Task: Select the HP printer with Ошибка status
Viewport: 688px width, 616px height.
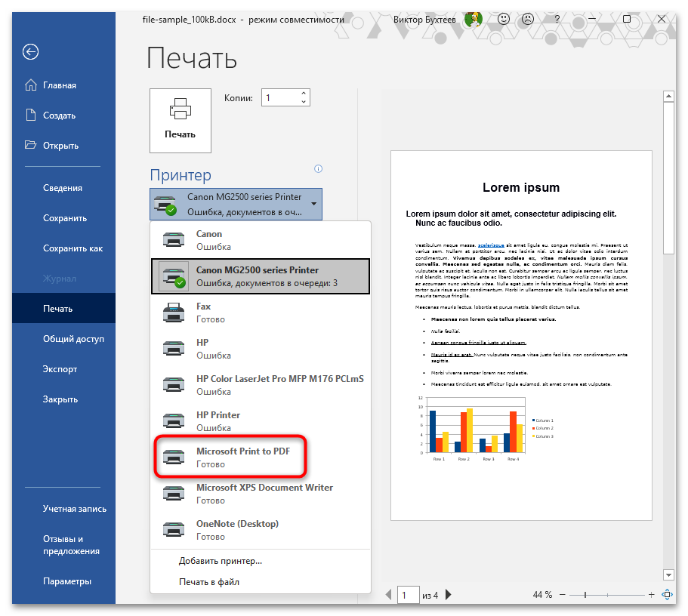Action: (x=261, y=348)
